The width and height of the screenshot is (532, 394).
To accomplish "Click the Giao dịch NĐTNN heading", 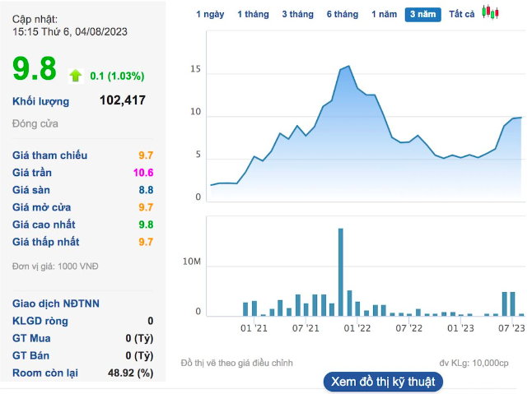I will [56, 304].
